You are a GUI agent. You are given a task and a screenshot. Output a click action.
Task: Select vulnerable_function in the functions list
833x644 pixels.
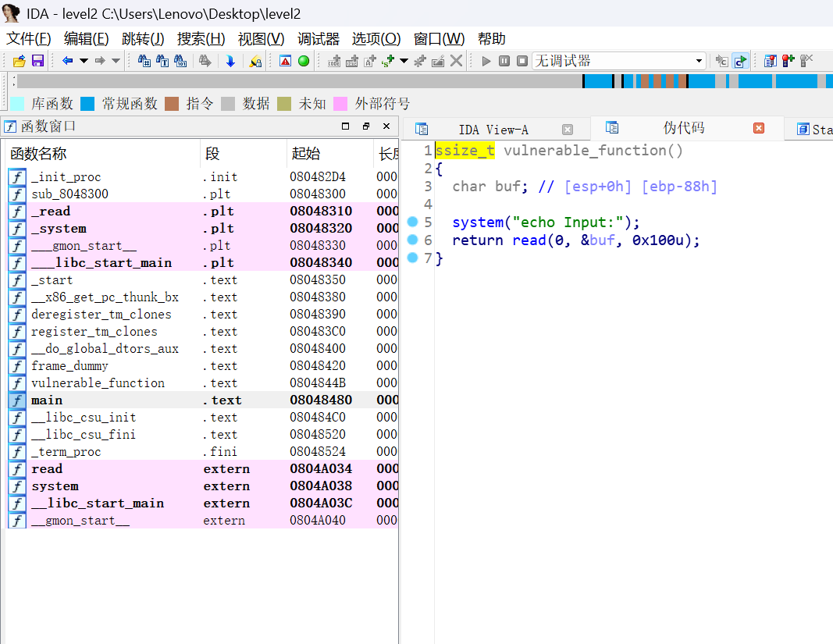[x=98, y=383]
